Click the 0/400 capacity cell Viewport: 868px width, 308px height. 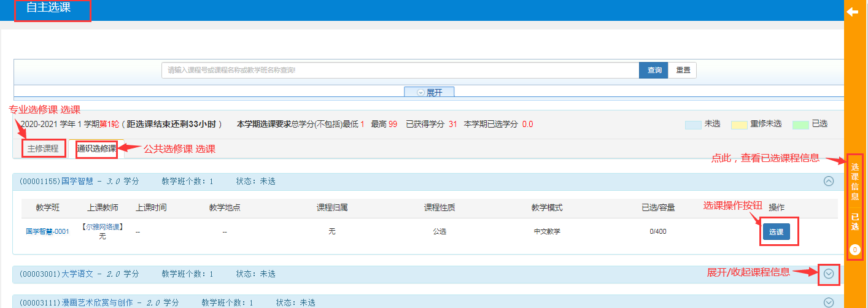coord(658,232)
